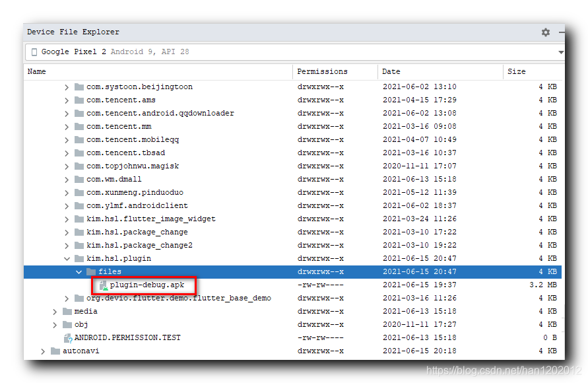
Task: Click the folder icon for com.topjohnwu.magisk
Action: pos(79,166)
